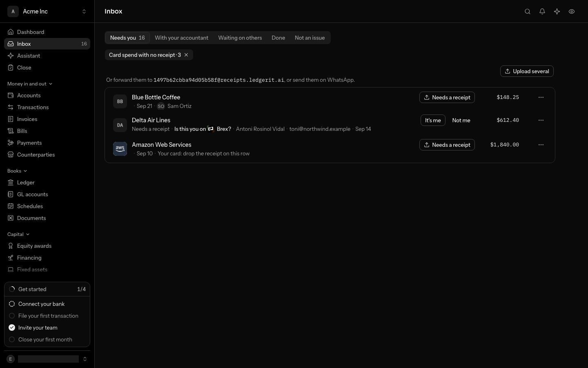This screenshot has height=368, width=588.
Task: Switch to the Done tab
Action: coord(278,38)
